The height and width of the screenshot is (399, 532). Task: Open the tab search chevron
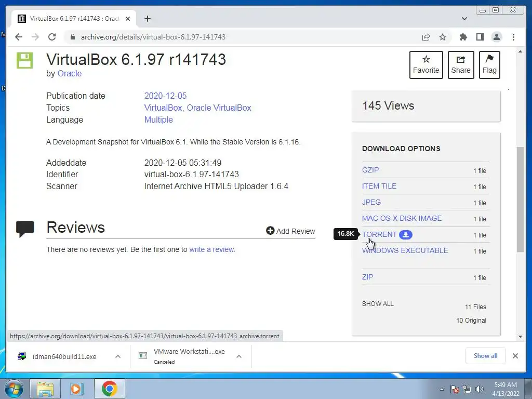(x=464, y=19)
